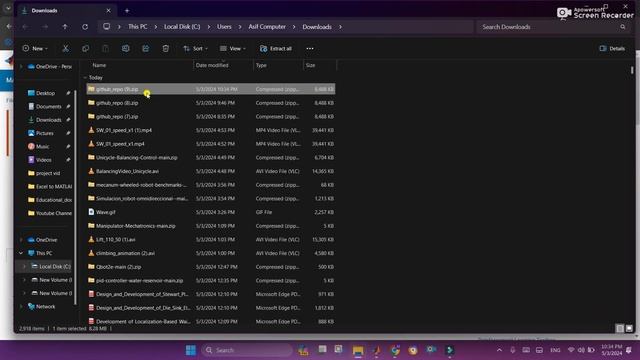This screenshot has height=360, width=640.
Task: Select Qbot2e-main (2).zip file
Action: tap(211, 267)
